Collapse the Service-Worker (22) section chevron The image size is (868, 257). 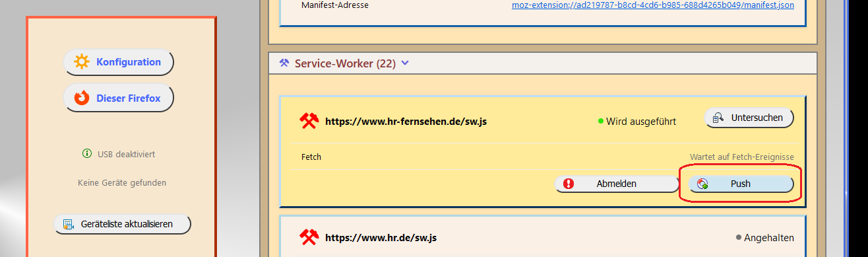click(405, 63)
